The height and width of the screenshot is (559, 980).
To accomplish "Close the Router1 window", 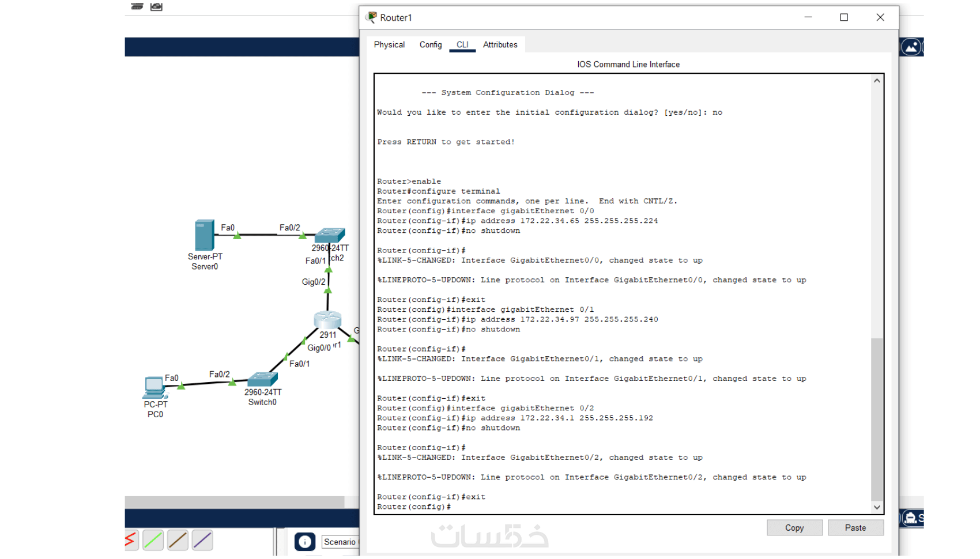I will [x=880, y=17].
